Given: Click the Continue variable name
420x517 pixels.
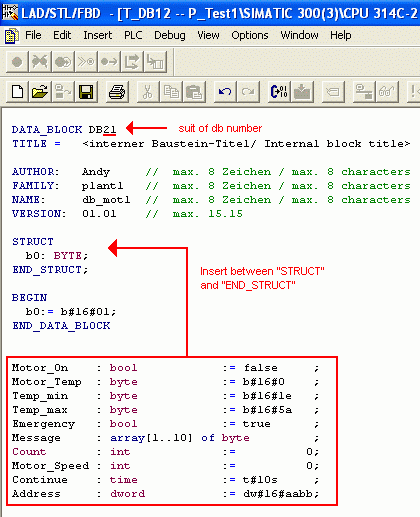Looking at the screenshot, I should pyautogui.click(x=40, y=480).
